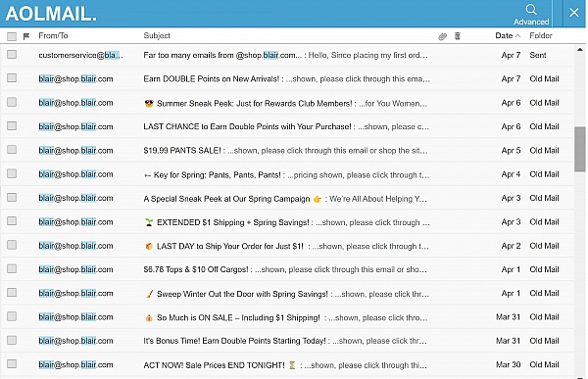This screenshot has height=379, width=588.
Task: Sort by the Subject column header
Action: coord(157,35)
